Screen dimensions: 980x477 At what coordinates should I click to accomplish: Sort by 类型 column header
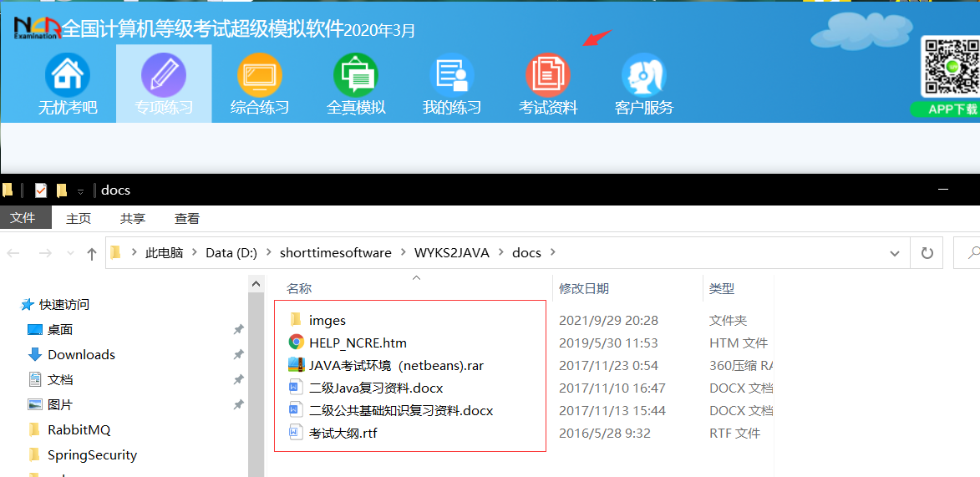tap(721, 289)
